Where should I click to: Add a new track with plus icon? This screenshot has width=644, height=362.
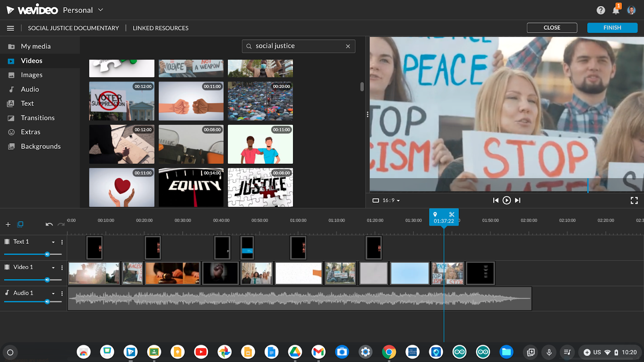[8, 224]
